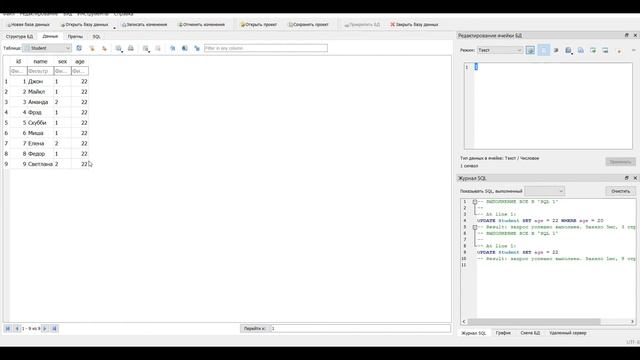Delete the current record icon
This screenshot has width=640, height=360.
tap(158, 48)
